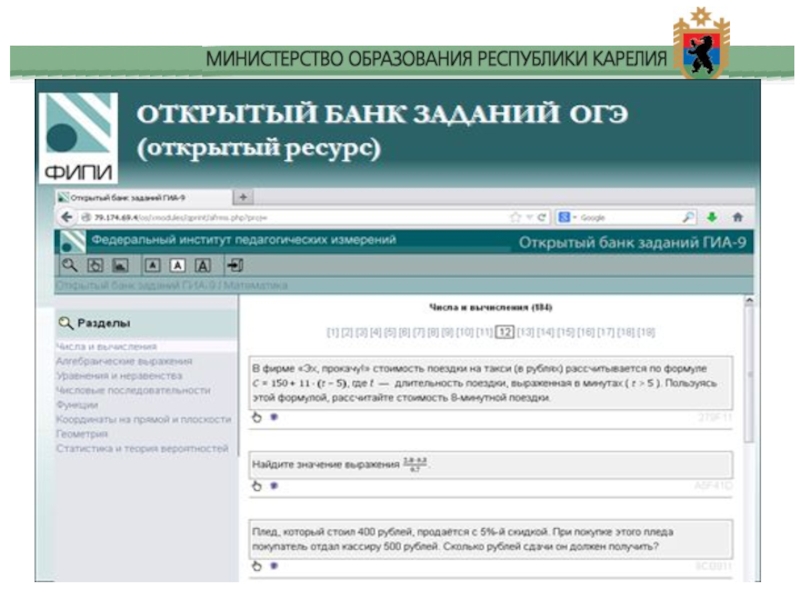Click the blue dot under the Плед task

point(274,565)
